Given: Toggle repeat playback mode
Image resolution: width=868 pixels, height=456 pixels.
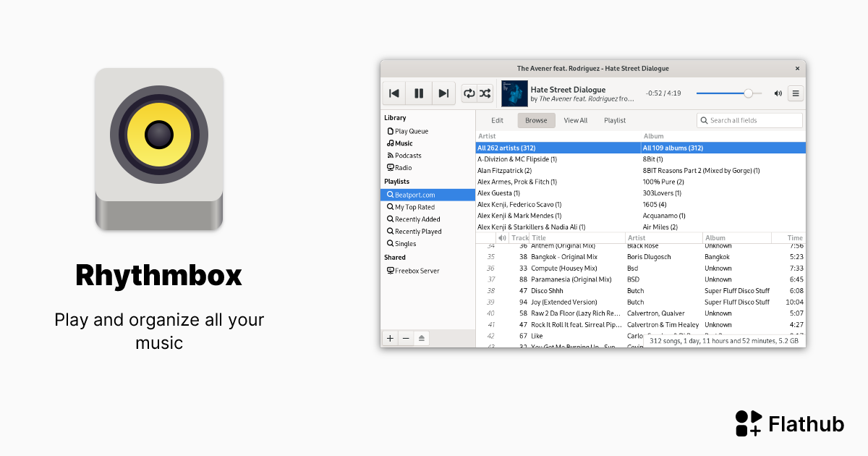Looking at the screenshot, I should pos(468,93).
